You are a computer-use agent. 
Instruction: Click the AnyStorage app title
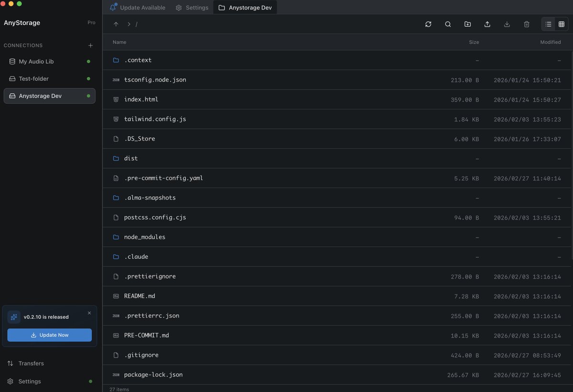click(x=22, y=22)
